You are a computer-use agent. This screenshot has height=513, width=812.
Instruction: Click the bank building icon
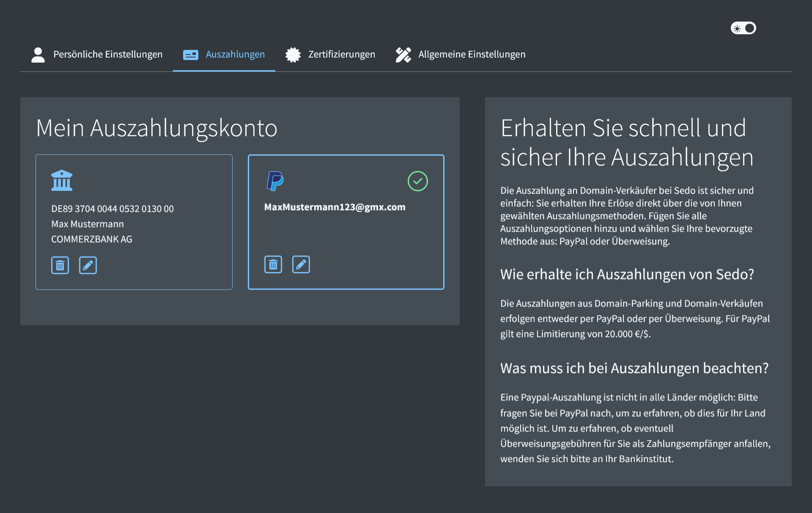pyautogui.click(x=62, y=181)
